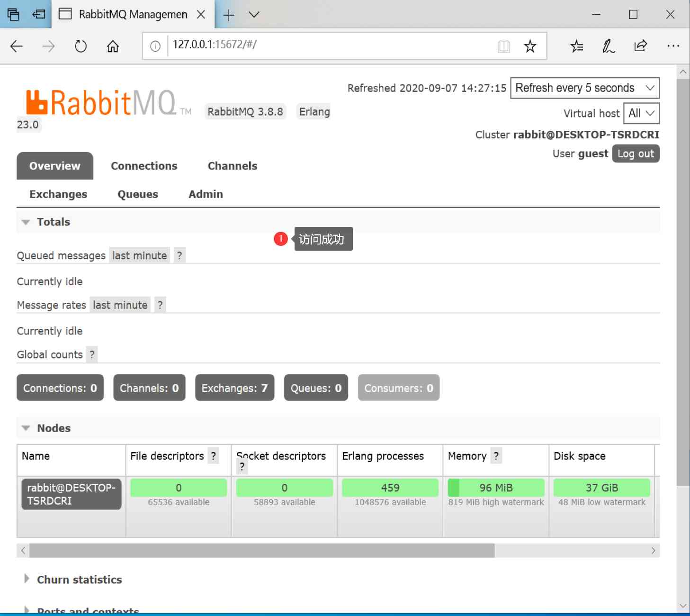Open the favorites hub
The width and height of the screenshot is (690, 616).
577,46
